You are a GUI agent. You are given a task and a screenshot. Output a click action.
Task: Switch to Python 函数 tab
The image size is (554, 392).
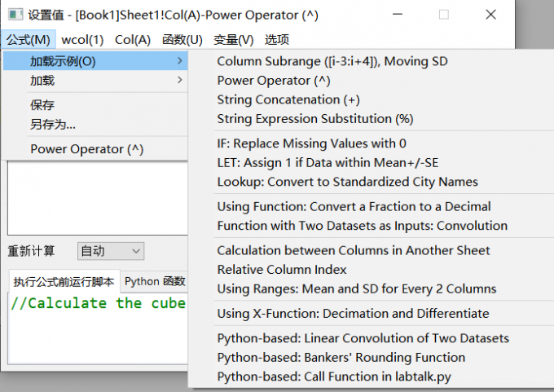[x=155, y=281]
